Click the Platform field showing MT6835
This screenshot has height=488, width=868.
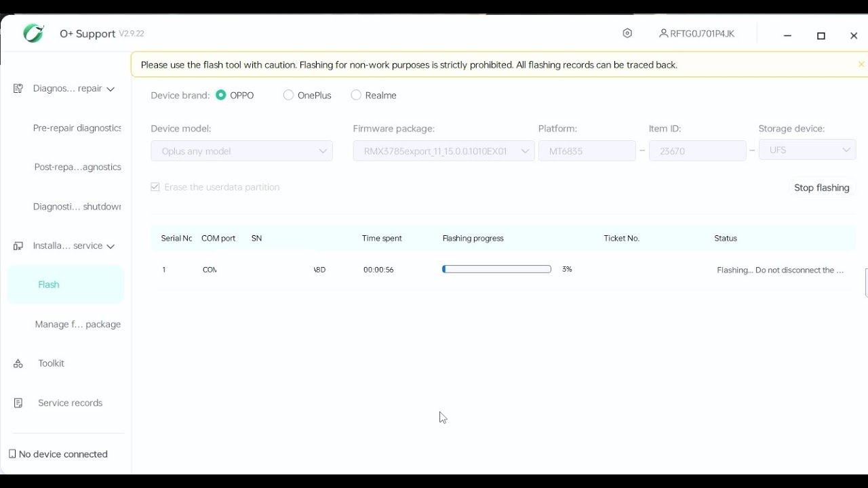(x=587, y=150)
